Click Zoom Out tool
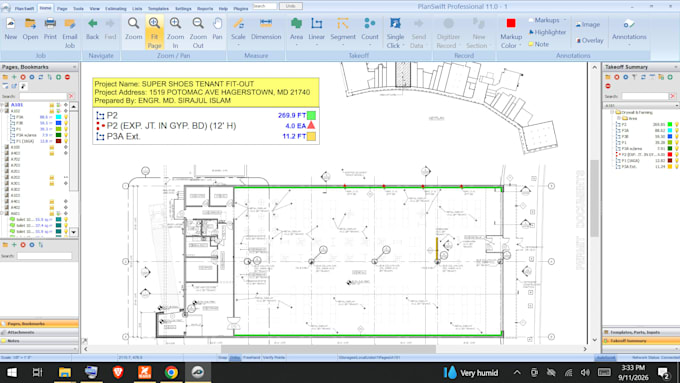Image resolution: width=680 pixels, height=383 pixels. 198,33
